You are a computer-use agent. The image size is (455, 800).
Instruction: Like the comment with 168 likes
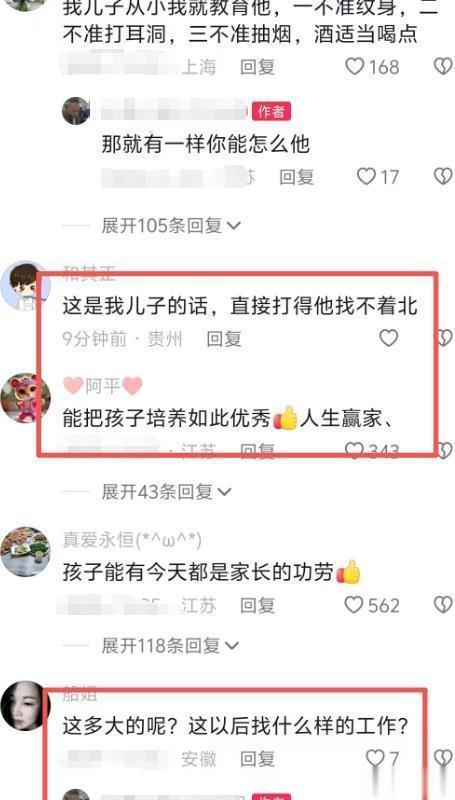point(355,66)
